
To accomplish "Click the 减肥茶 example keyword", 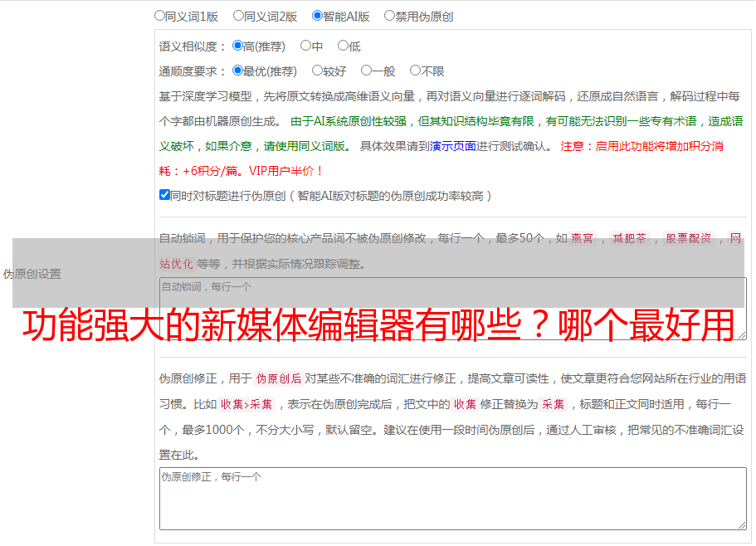I will pyautogui.click(x=629, y=238).
